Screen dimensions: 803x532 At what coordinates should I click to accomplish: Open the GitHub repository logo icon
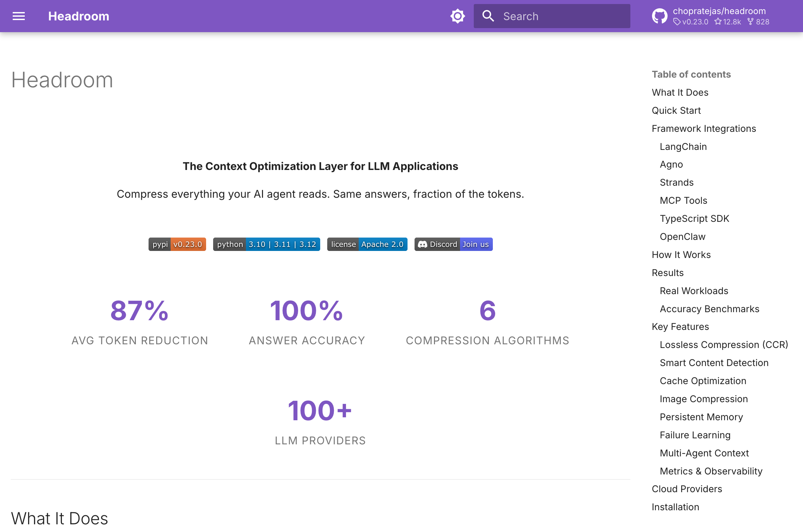(x=659, y=16)
